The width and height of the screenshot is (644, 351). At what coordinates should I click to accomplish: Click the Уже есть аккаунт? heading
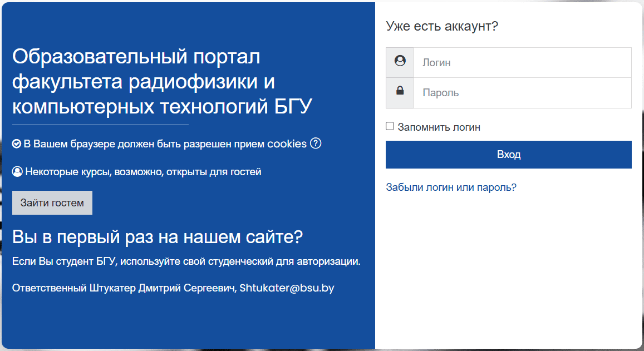coord(442,26)
